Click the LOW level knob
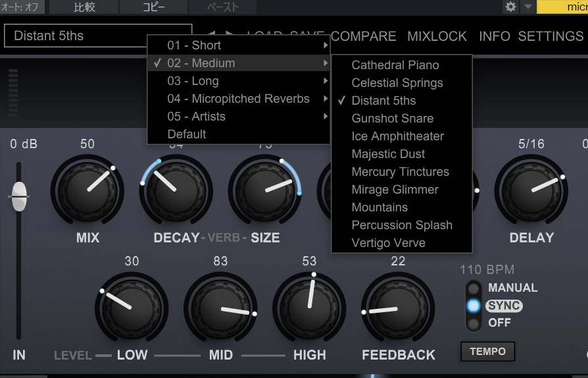Screen dimensions: 588x378 click(x=132, y=308)
